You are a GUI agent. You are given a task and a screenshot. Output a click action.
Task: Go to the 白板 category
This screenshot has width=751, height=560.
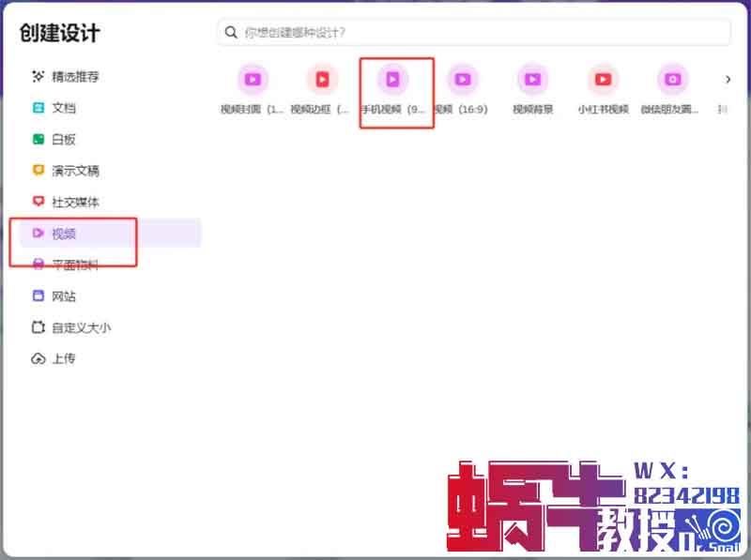[x=64, y=140]
